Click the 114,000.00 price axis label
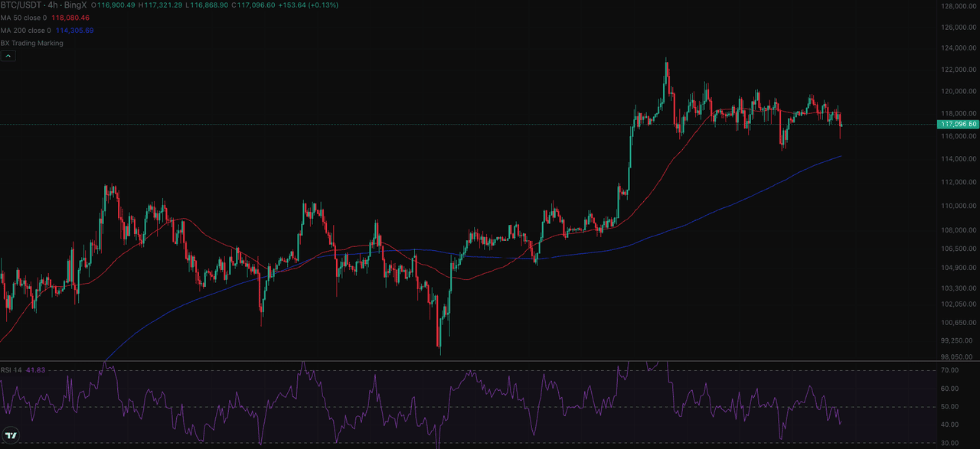The image size is (980, 449). 959,159
